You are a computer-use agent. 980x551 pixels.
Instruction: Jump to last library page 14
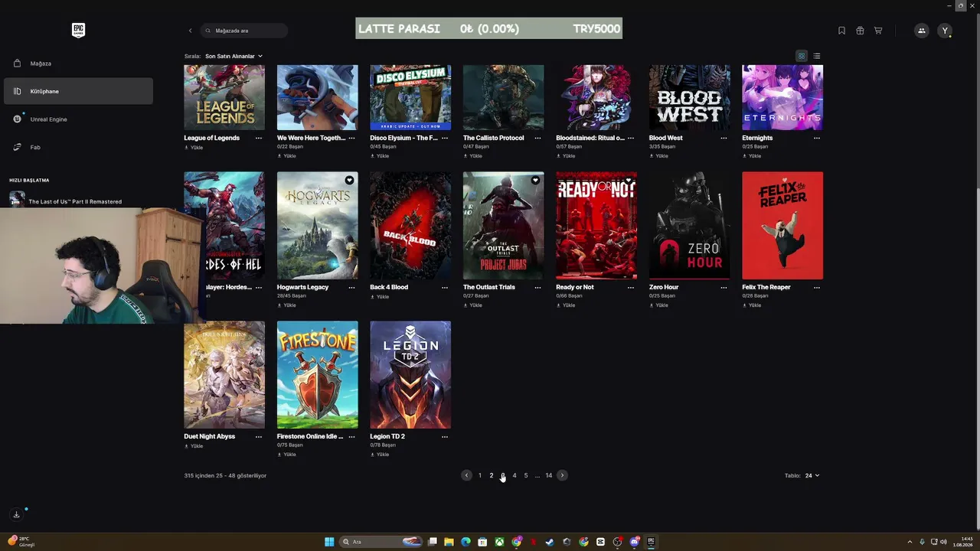[548, 475]
